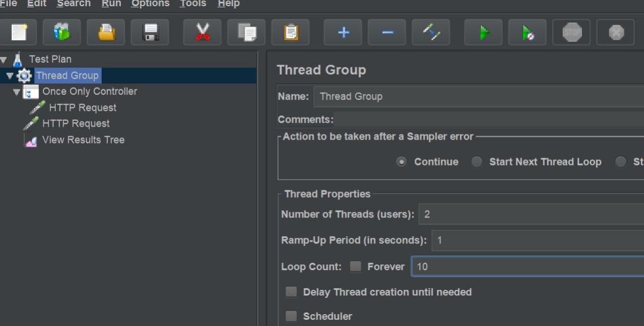Click the Stop sign icon

tap(571, 32)
